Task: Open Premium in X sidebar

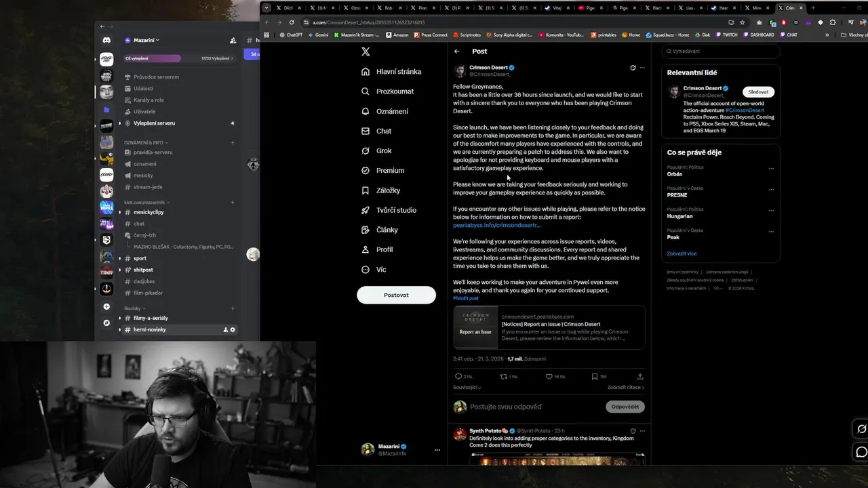Action: [x=382, y=171]
